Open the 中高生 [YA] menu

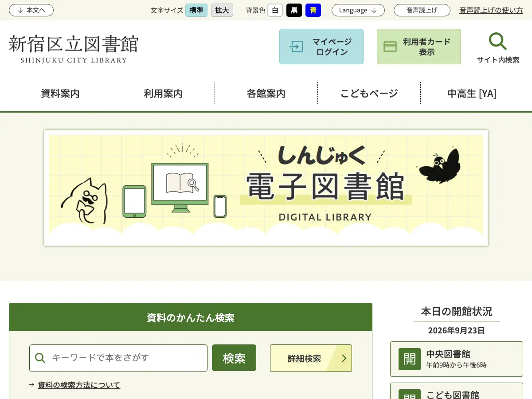pos(472,94)
